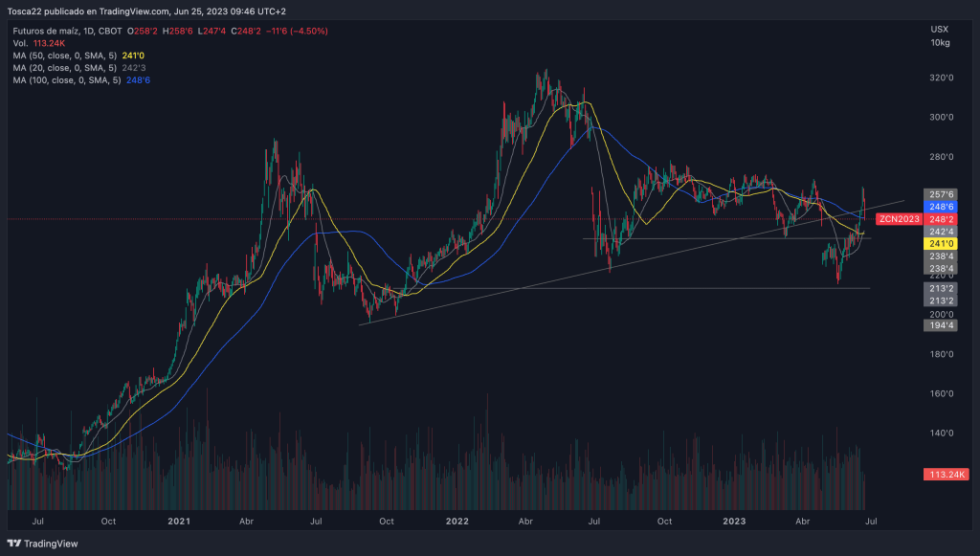
Task: Click the 2021 label on time axis
Action: [x=181, y=522]
